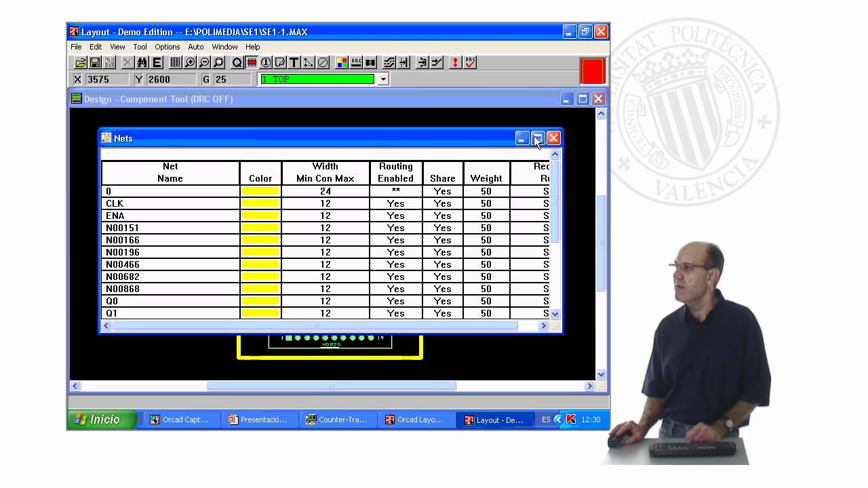The image size is (868, 488).
Task: Click the red Refresh arrows icon
Action: (x=455, y=62)
